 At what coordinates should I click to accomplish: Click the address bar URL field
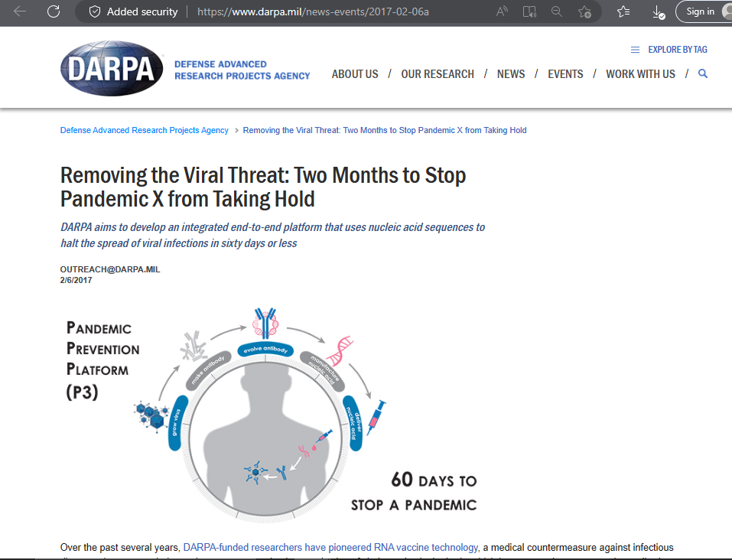pyautogui.click(x=313, y=11)
